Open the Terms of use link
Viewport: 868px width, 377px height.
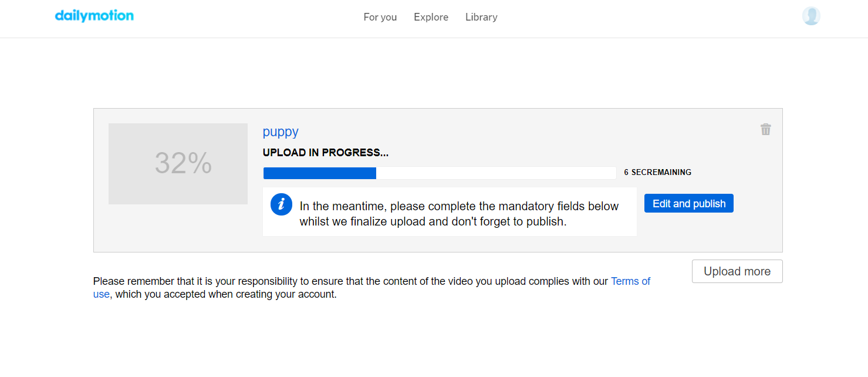coord(630,281)
